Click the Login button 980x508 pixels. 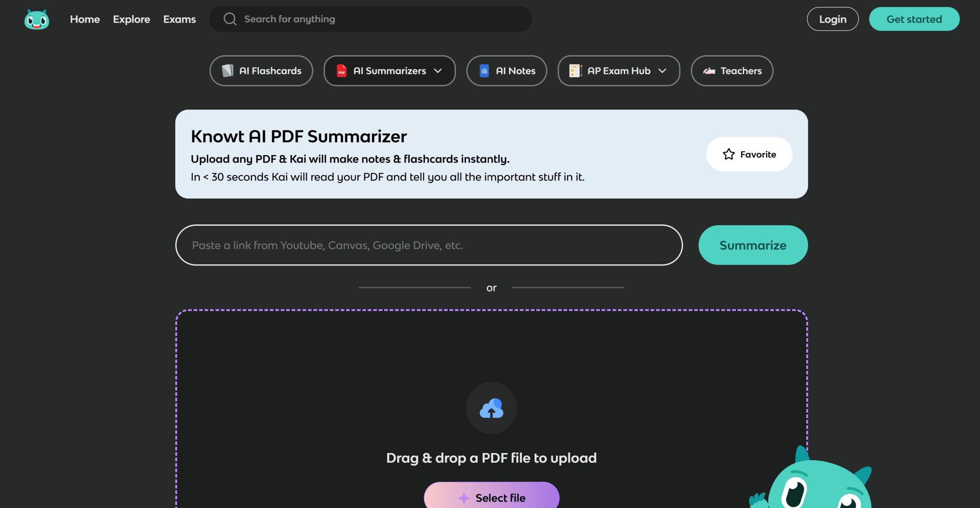coord(833,19)
